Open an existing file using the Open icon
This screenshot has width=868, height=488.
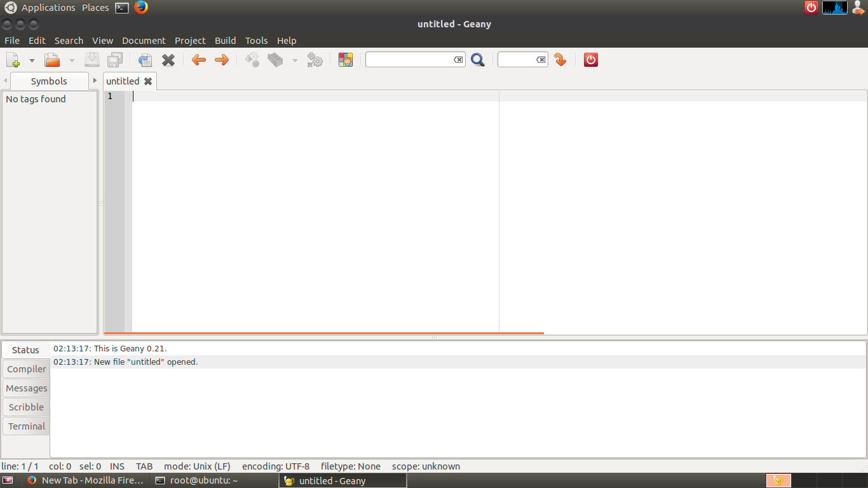[51, 59]
